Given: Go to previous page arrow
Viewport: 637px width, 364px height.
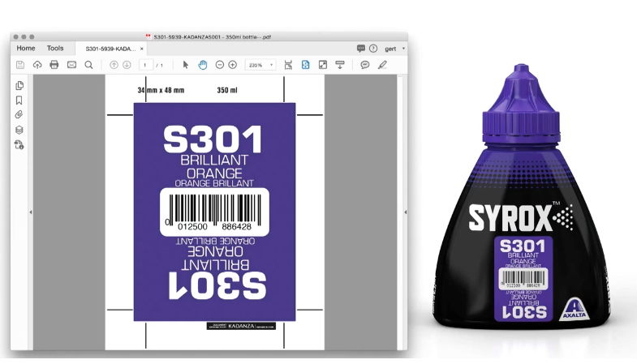Looking at the screenshot, I should coord(114,65).
